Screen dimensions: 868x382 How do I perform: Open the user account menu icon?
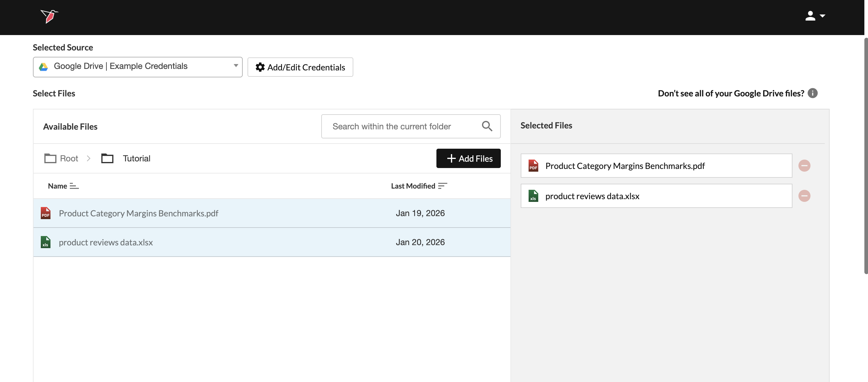click(810, 16)
